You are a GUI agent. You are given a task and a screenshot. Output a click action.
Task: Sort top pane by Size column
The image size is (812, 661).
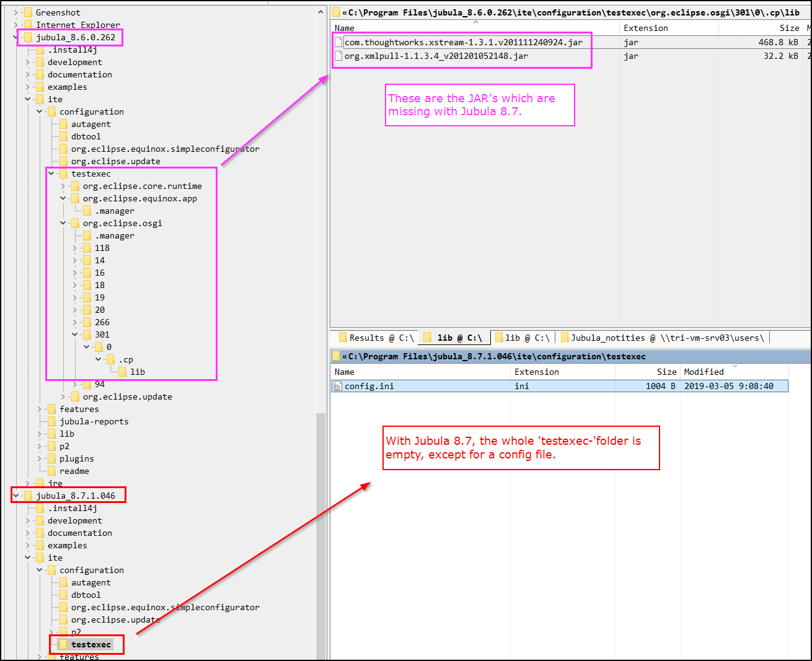(761, 28)
